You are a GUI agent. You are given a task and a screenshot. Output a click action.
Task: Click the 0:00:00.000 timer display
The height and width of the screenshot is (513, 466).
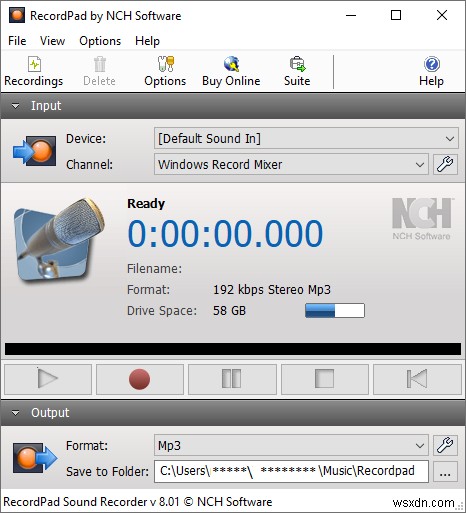coord(225,233)
